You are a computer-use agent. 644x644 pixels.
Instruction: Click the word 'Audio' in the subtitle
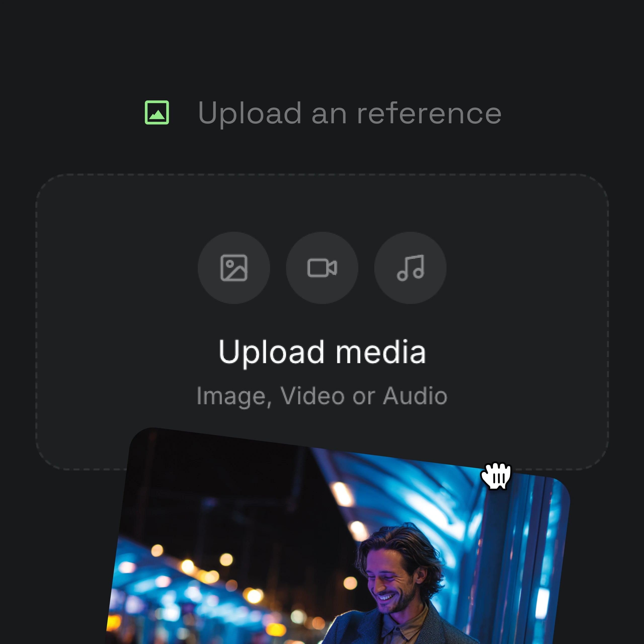coord(415,396)
